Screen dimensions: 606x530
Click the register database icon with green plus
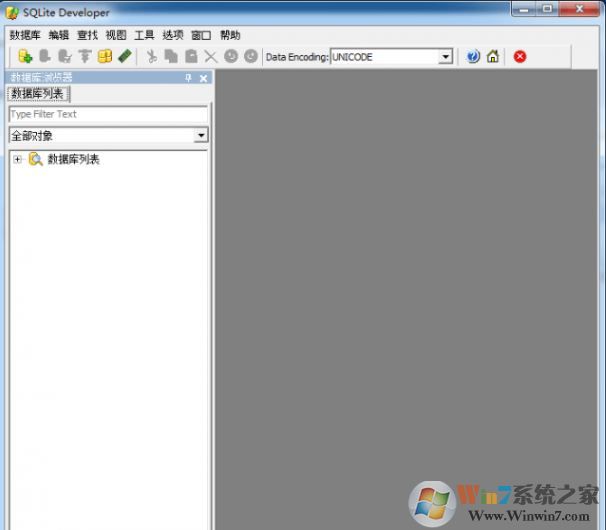pyautogui.click(x=25, y=56)
